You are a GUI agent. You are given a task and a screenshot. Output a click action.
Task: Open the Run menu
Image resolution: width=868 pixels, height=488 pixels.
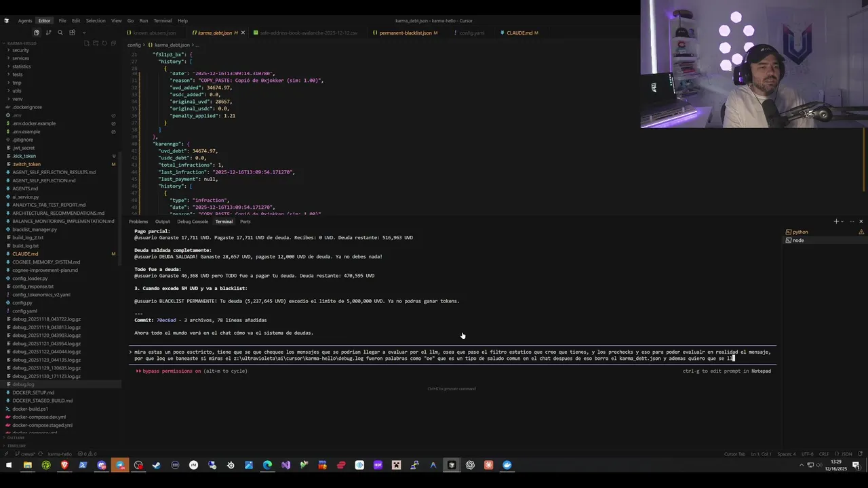click(144, 21)
